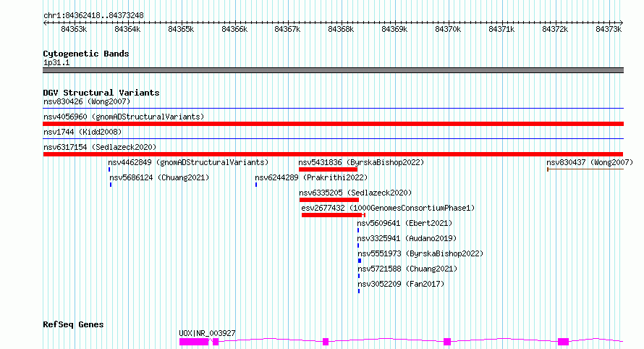The width and height of the screenshot is (644, 349).
Task: Click the RefSeq Genes track title
Action: click(74, 325)
